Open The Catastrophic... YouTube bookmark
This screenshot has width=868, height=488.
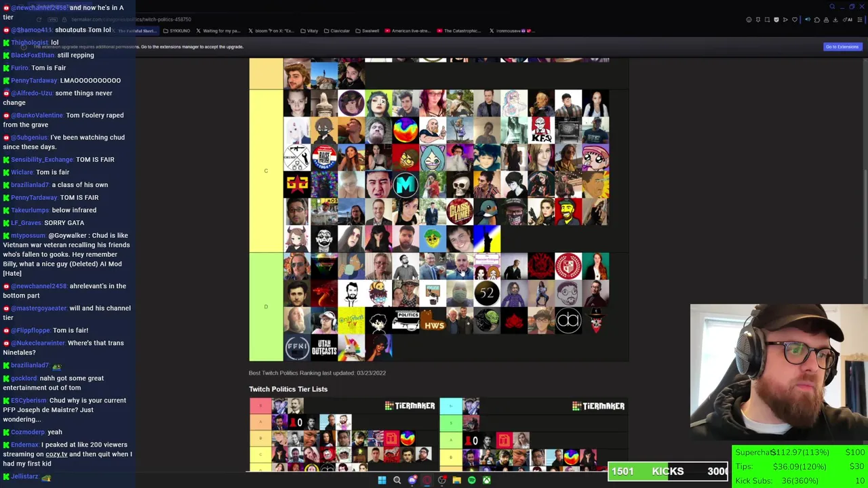[459, 30]
